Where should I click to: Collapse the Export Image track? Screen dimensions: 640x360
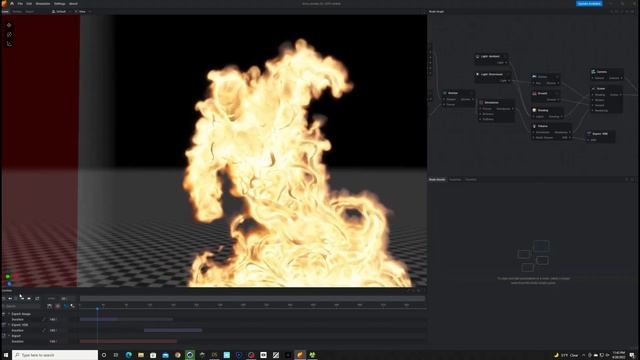[9, 314]
